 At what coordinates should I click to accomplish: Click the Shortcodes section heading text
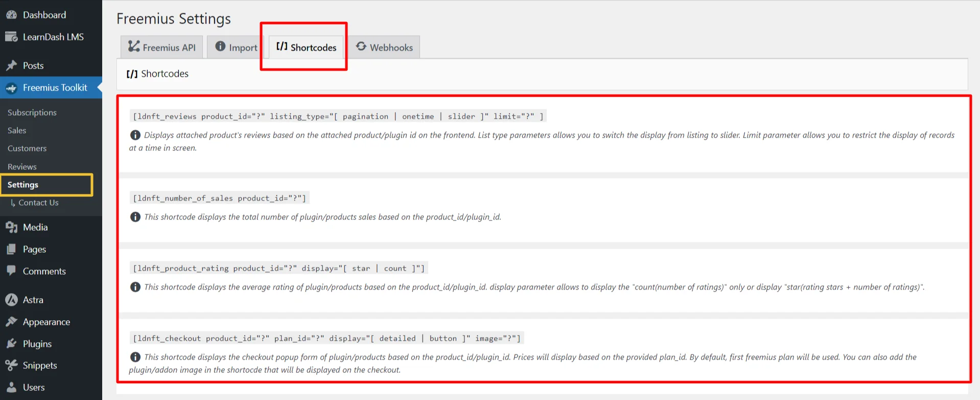165,74
